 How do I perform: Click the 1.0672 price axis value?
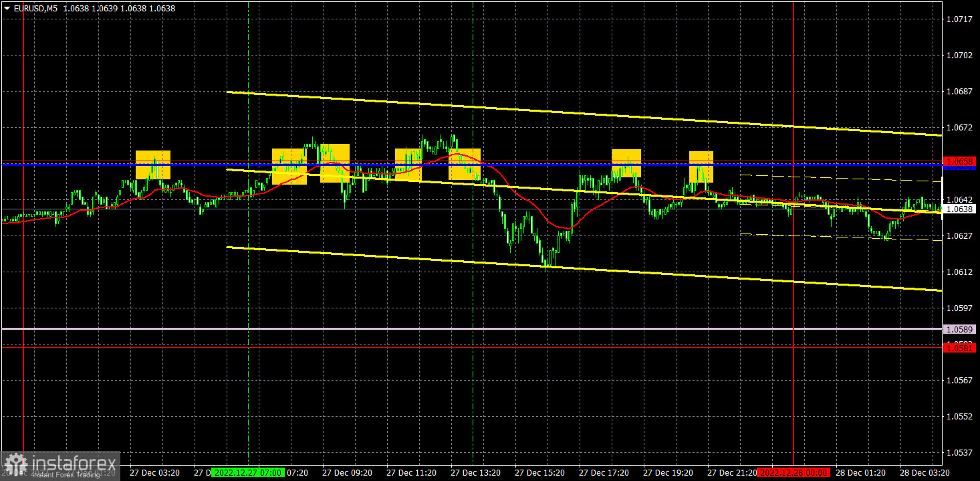point(960,127)
